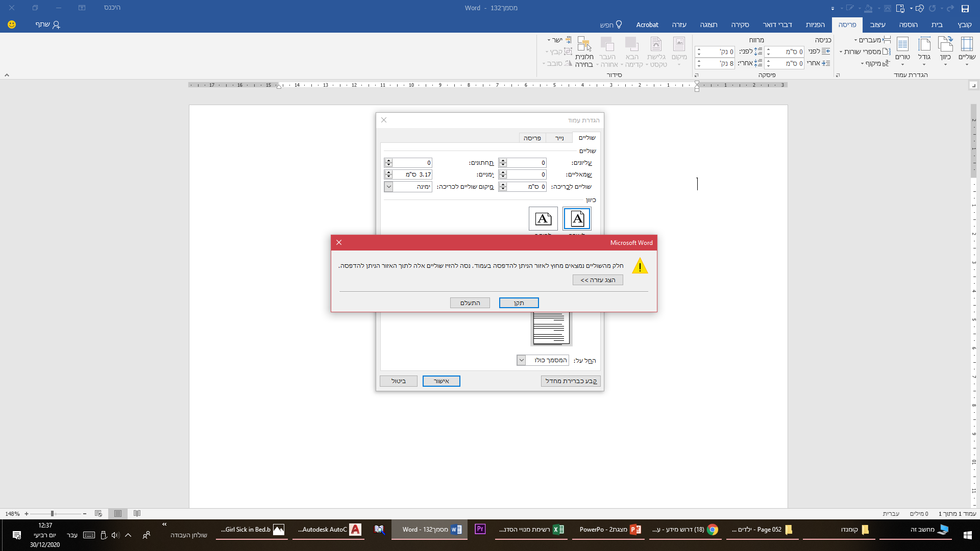Click the spinner beside שמאליים (Left) margin

(x=503, y=174)
